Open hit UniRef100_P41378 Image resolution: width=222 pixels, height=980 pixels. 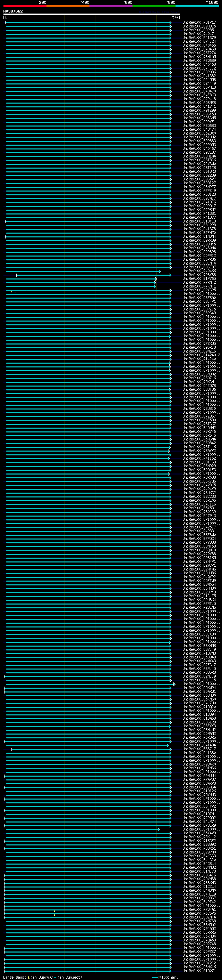(199, 229)
